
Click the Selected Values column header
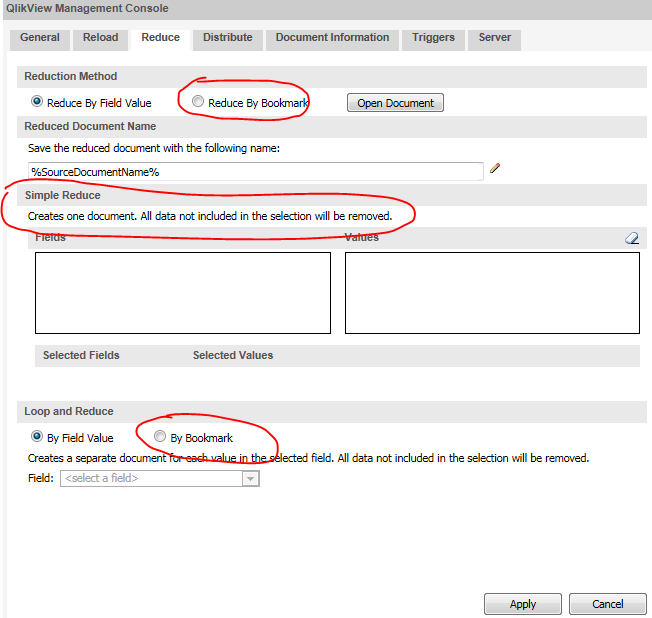pos(233,355)
